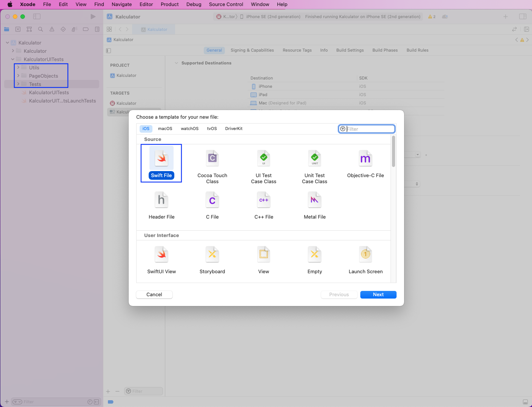
Task: Open the related items grid menu
Action: (x=109, y=29)
